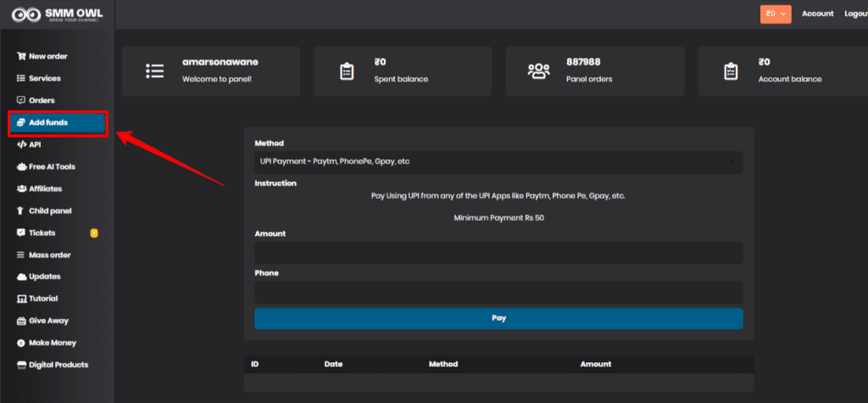Click the Account link in header

tap(817, 14)
